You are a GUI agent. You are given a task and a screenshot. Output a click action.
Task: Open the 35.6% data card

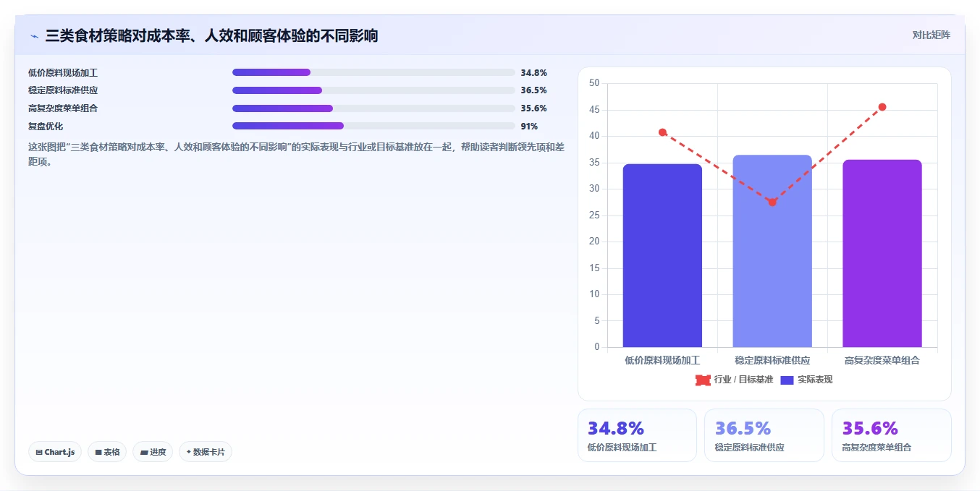[892, 435]
